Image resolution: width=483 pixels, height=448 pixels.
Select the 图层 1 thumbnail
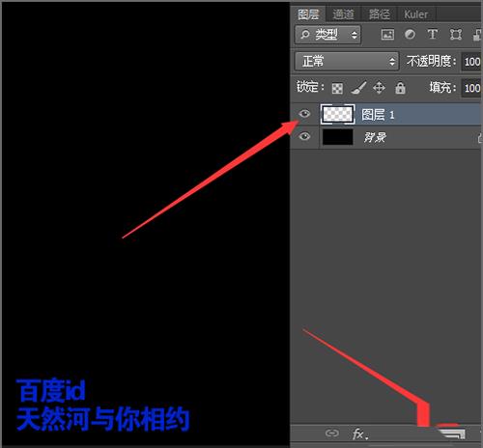[x=337, y=114]
